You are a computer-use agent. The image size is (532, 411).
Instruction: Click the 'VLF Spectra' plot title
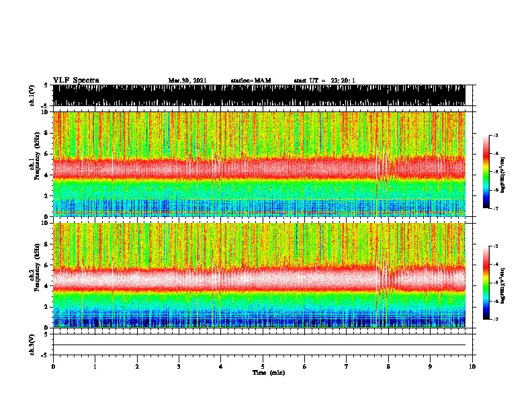pyautogui.click(x=76, y=81)
